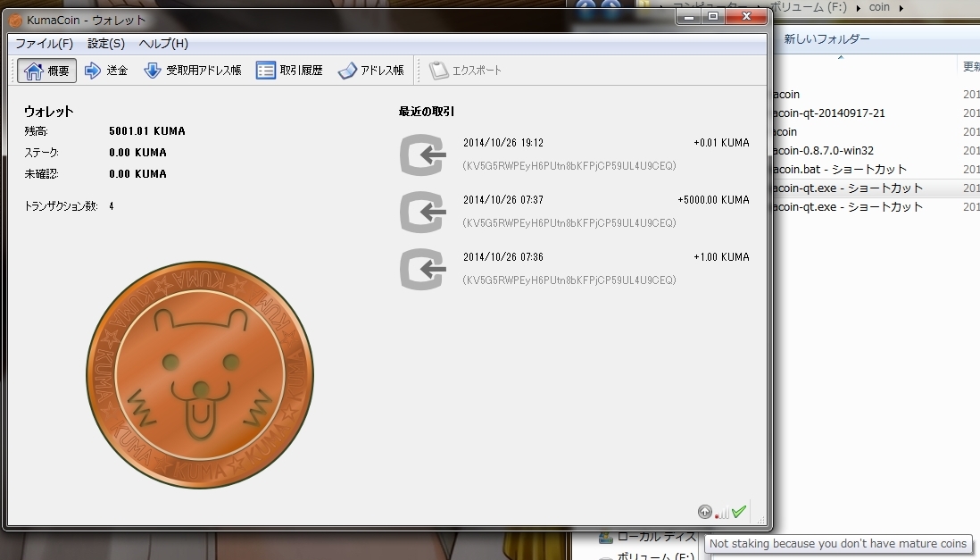This screenshot has width=980, height=560.
Task: Click the coin breadcrumb dropdown arrow
Action: 901,8
